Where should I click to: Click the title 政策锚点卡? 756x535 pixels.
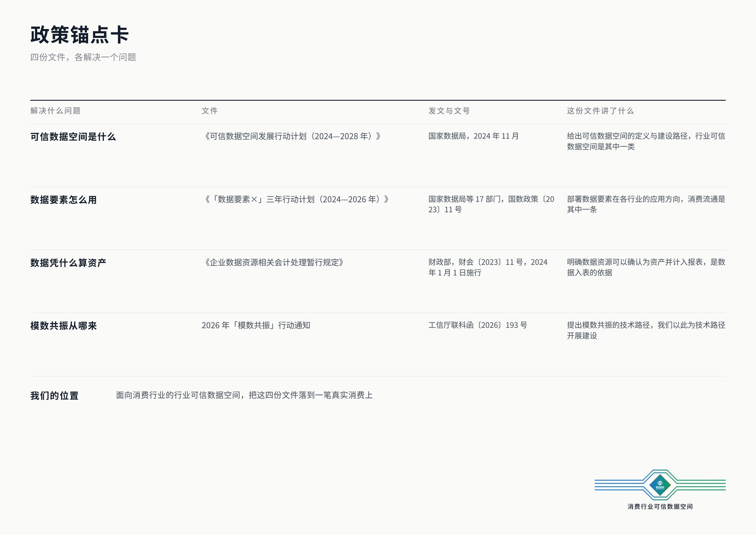click(79, 35)
